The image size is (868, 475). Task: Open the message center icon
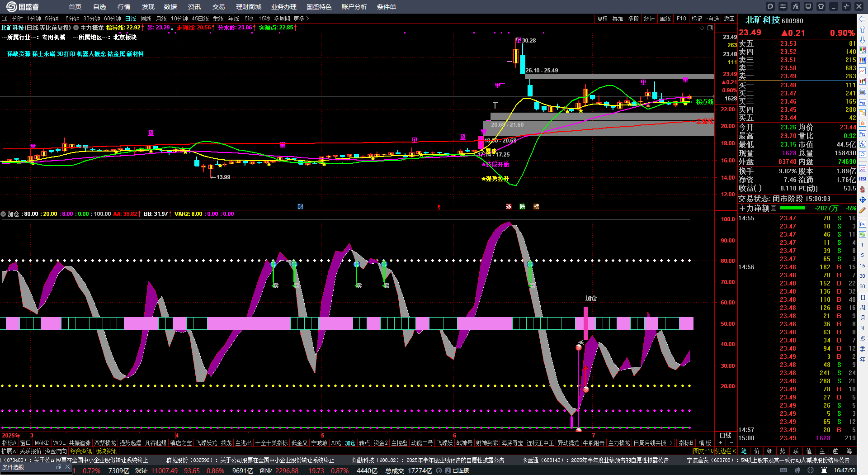(770, 6)
